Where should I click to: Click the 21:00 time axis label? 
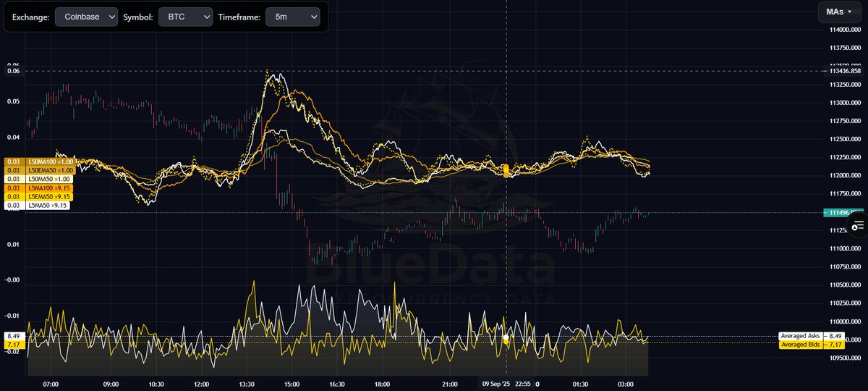coord(450,384)
